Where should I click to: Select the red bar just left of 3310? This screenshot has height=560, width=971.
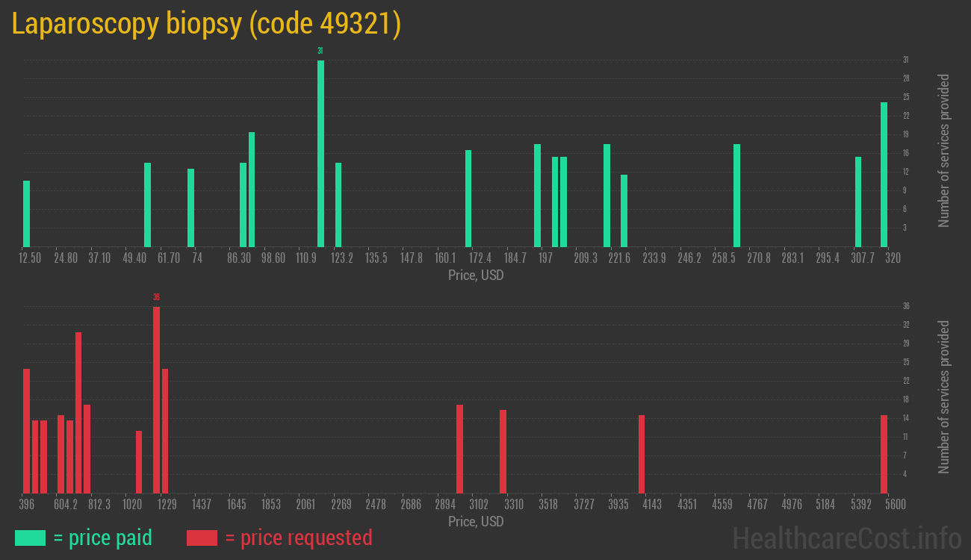503,451
